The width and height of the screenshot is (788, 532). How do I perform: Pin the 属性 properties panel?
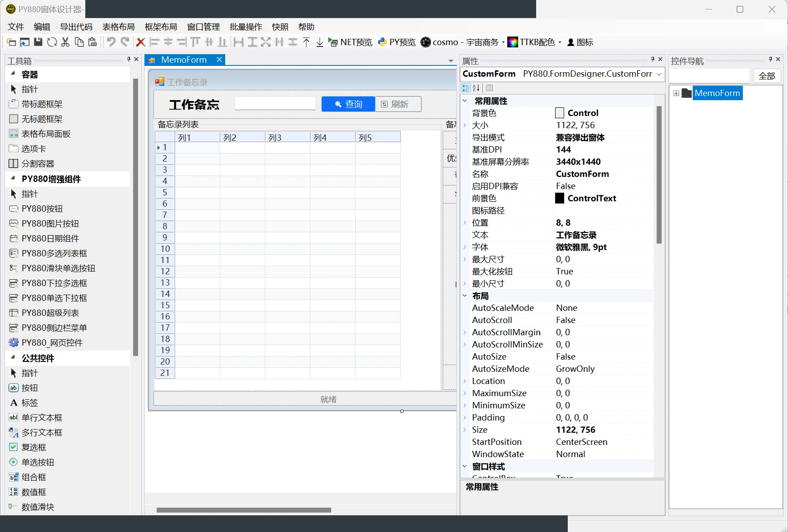653,60
